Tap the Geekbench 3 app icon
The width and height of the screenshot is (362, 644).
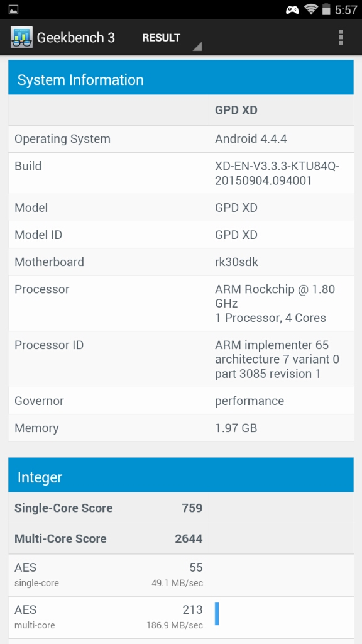coord(21,37)
